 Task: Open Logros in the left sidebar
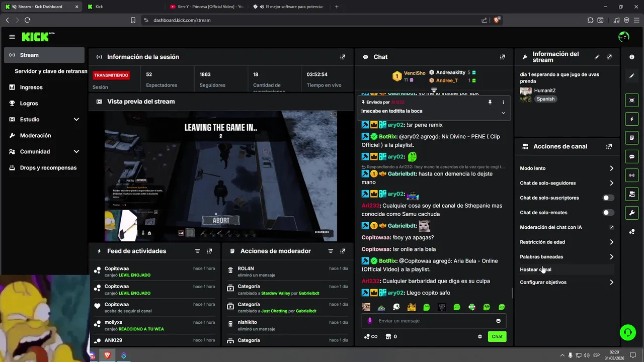pyautogui.click(x=44, y=104)
